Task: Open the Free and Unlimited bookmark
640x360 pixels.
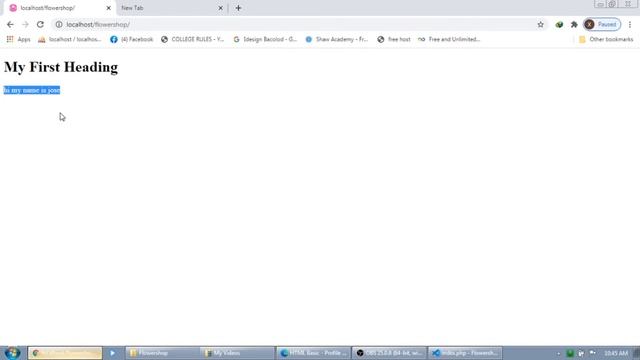Action: 449,39
